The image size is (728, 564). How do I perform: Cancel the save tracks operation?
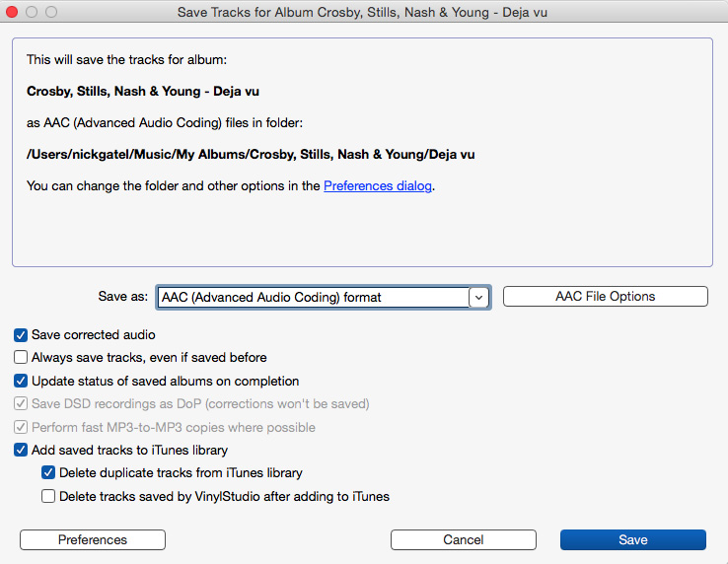(463, 539)
